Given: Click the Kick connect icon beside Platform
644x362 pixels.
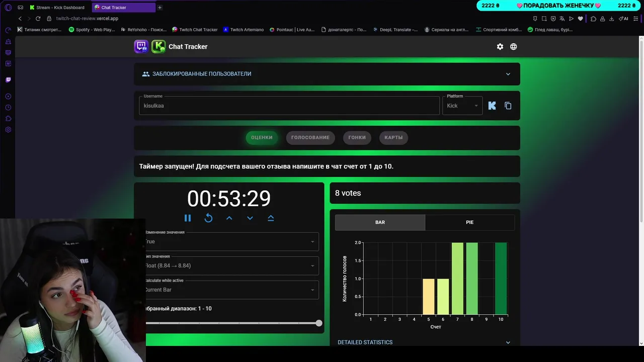Looking at the screenshot, I should pyautogui.click(x=492, y=106).
